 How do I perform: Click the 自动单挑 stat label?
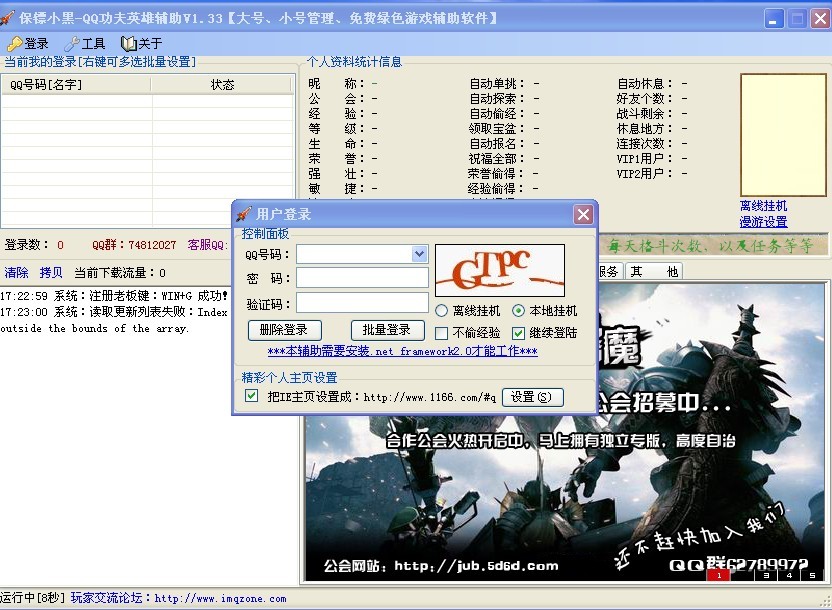497,84
